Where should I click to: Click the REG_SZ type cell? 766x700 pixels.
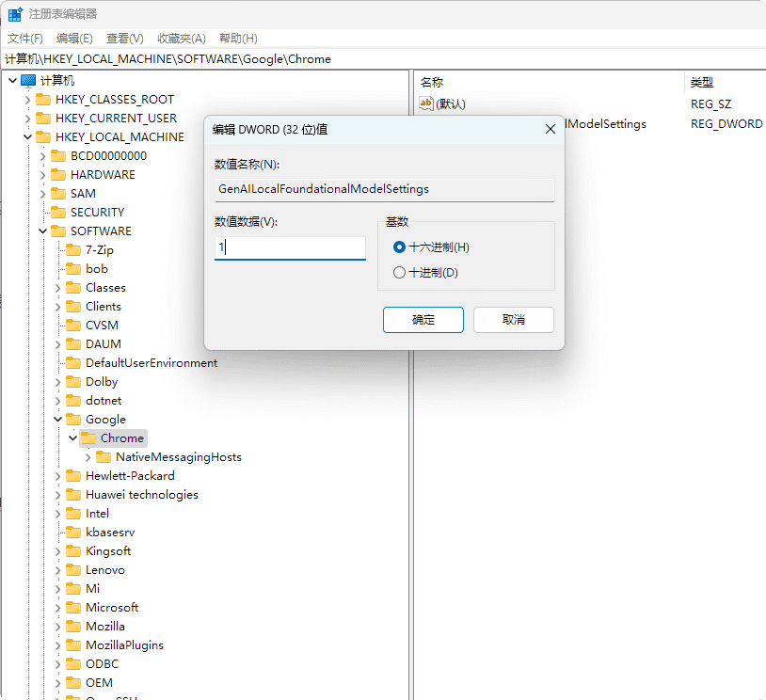click(710, 104)
